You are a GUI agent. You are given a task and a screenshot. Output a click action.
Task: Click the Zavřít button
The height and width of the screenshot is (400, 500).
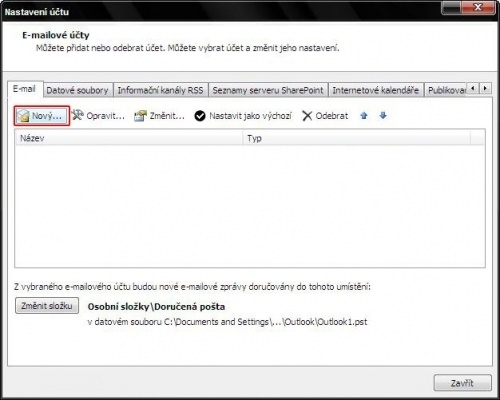(462, 383)
